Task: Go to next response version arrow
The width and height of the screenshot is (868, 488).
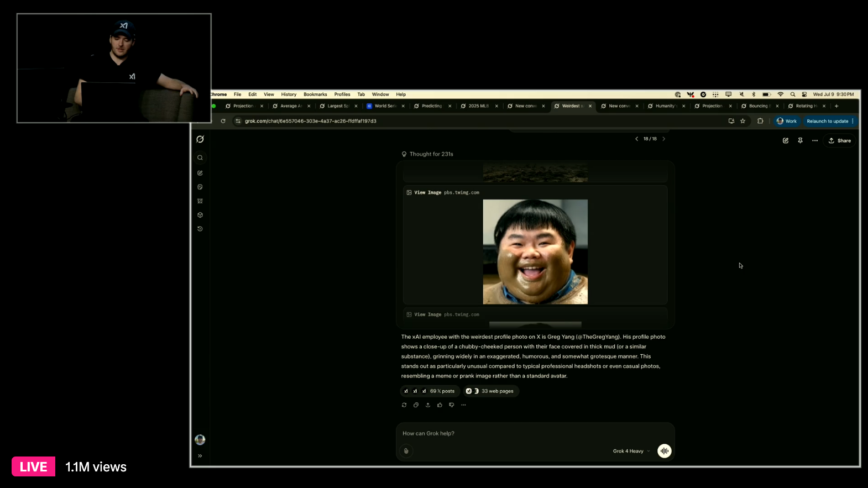Action: click(x=664, y=139)
